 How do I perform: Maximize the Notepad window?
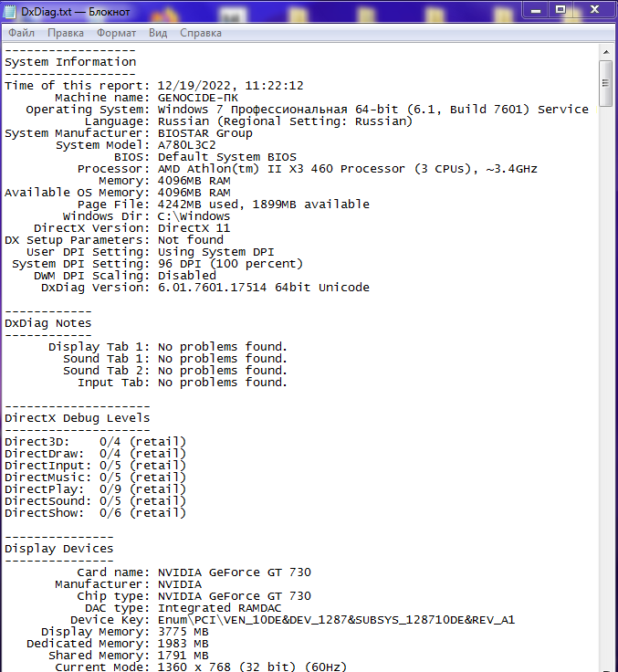tap(560, 10)
